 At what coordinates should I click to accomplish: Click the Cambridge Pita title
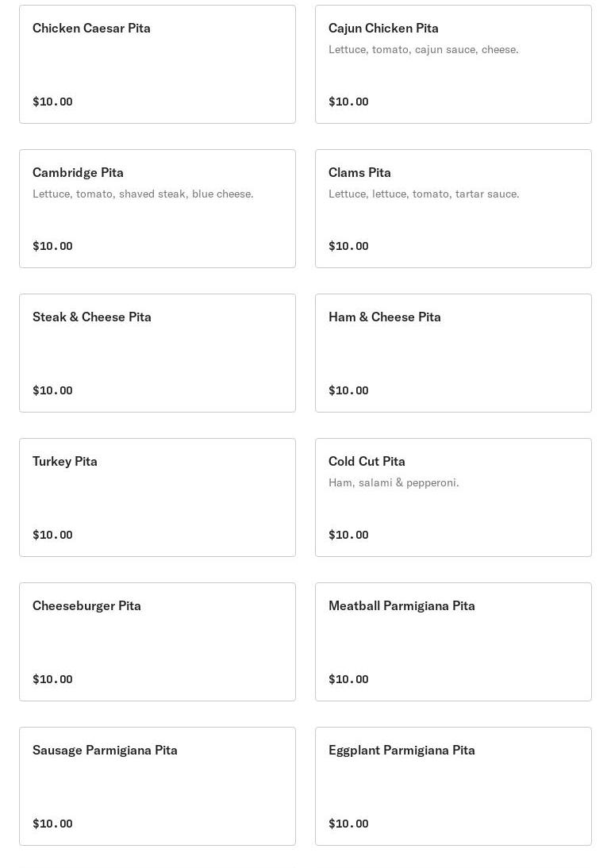point(78,172)
